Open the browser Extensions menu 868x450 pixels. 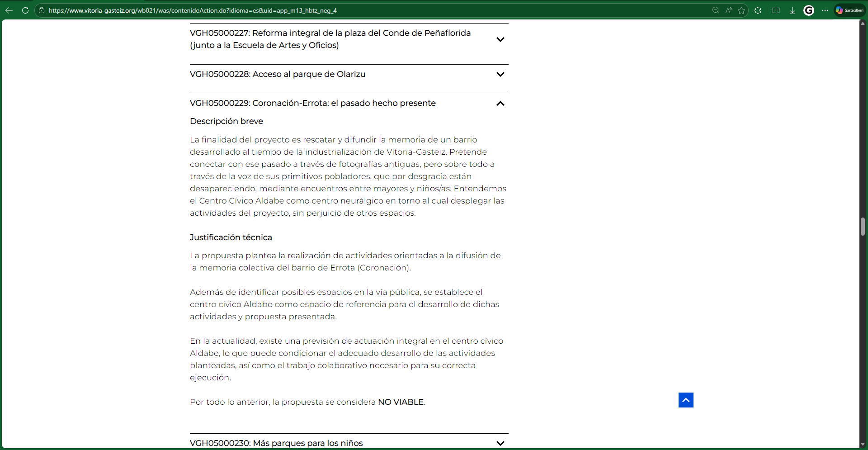(x=758, y=10)
